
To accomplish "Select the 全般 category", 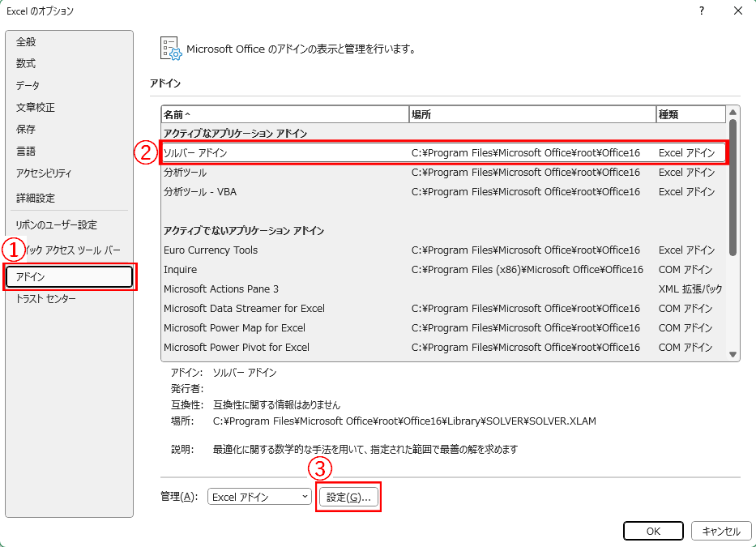I will (26, 41).
